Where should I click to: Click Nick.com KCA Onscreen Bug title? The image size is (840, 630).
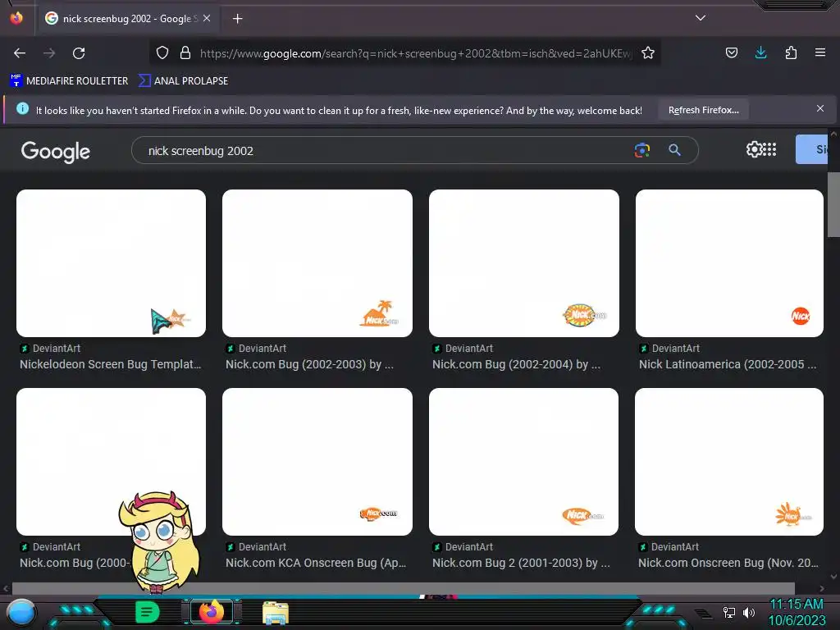(x=316, y=563)
